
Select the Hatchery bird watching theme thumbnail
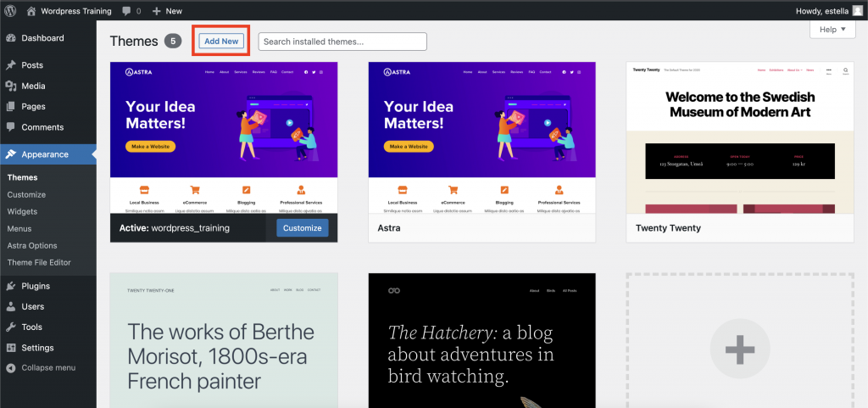[482, 340]
